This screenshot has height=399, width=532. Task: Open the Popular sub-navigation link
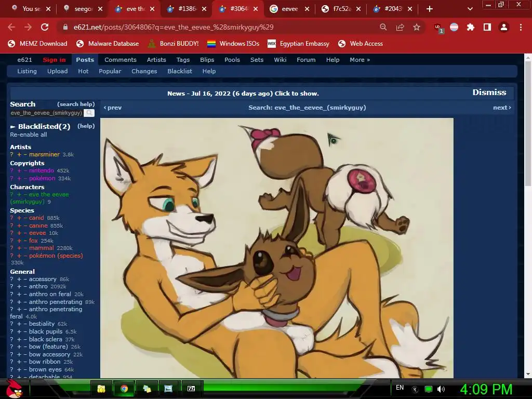pyautogui.click(x=110, y=71)
